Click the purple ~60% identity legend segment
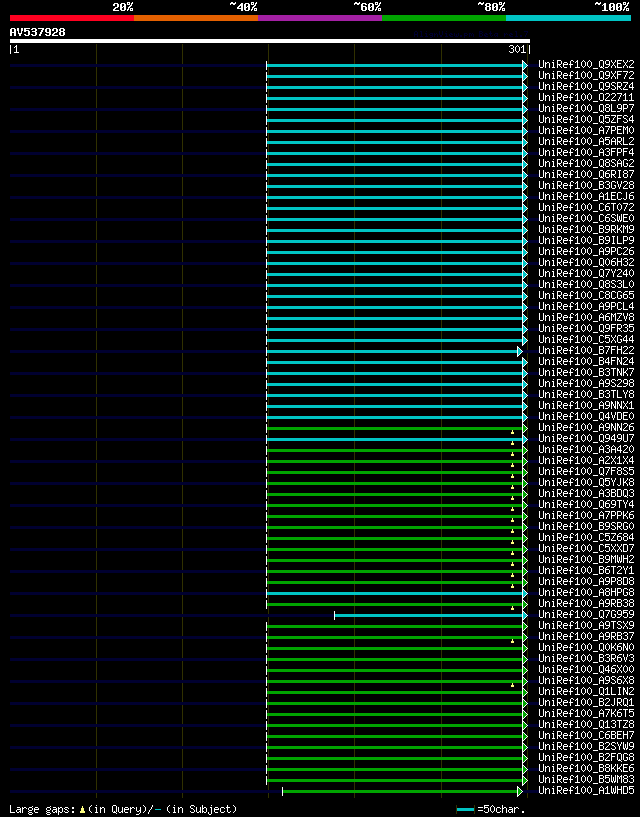The height and width of the screenshot is (817, 640). pyautogui.click(x=320, y=18)
